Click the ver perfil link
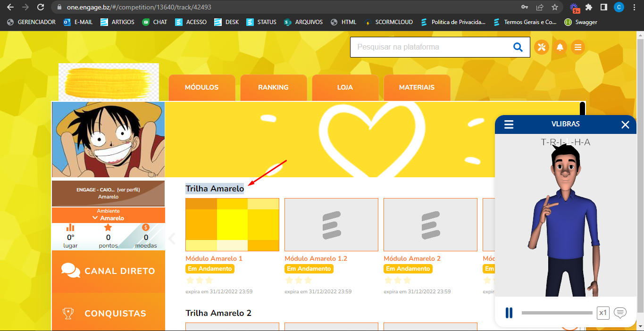 point(128,190)
